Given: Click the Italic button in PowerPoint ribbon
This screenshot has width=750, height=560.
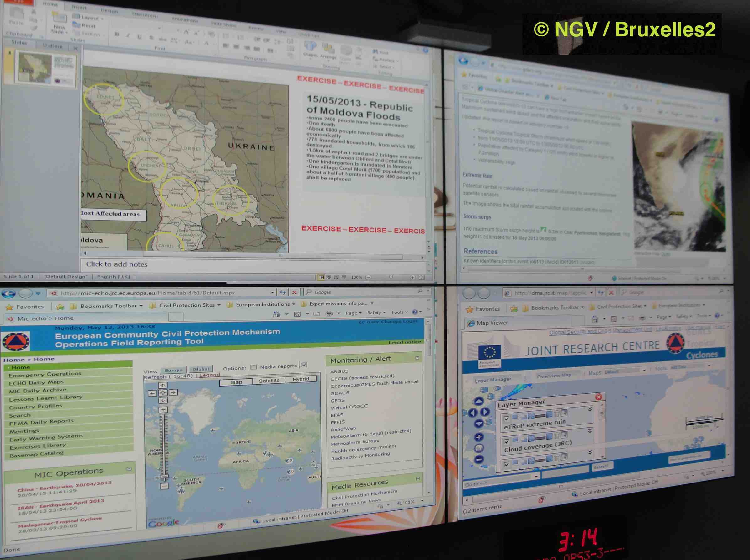Looking at the screenshot, I should pos(128,35).
